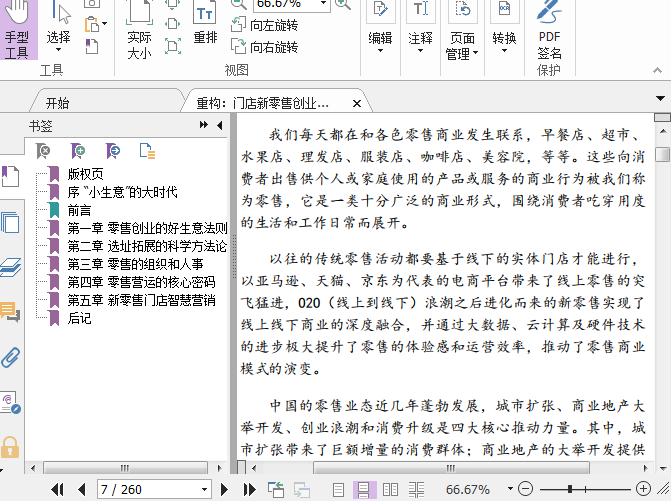
Task: Open 第二章 选址拓展的科学方法论 bookmark
Action: click(x=147, y=246)
